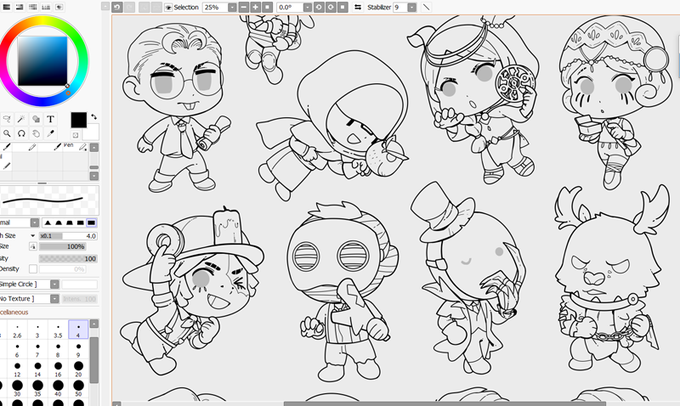Image resolution: width=680 pixels, height=406 pixels.
Task: Open the No Texture dropdown
Action: [x=55, y=299]
